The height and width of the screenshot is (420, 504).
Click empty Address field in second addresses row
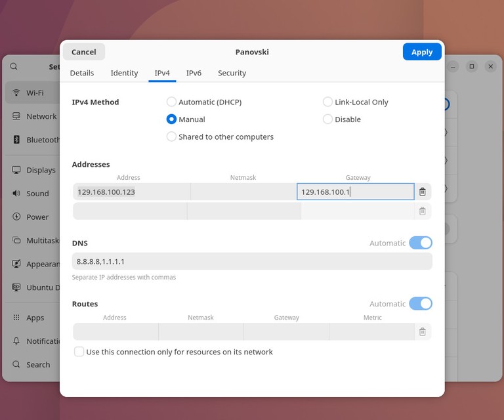click(130, 211)
